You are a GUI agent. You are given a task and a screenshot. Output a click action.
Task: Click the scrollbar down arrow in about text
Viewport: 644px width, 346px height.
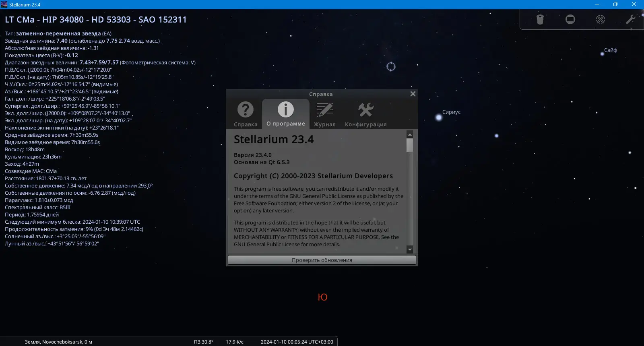click(410, 249)
